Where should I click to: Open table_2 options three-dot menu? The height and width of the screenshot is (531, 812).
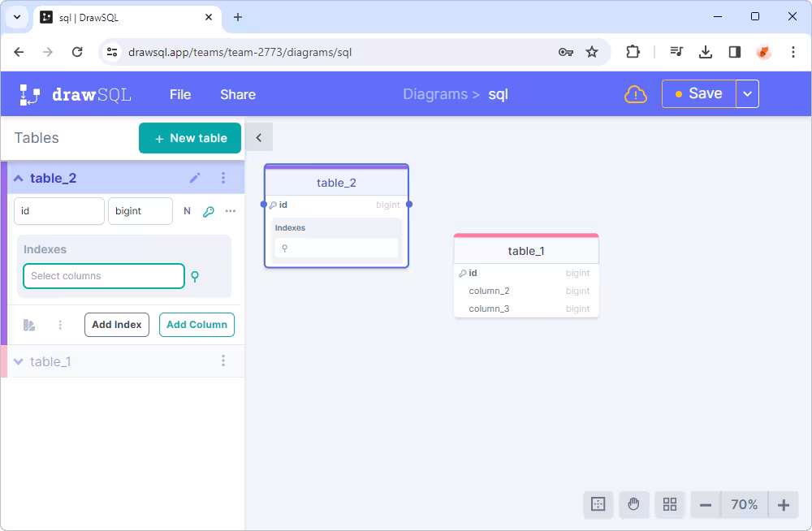click(x=223, y=178)
